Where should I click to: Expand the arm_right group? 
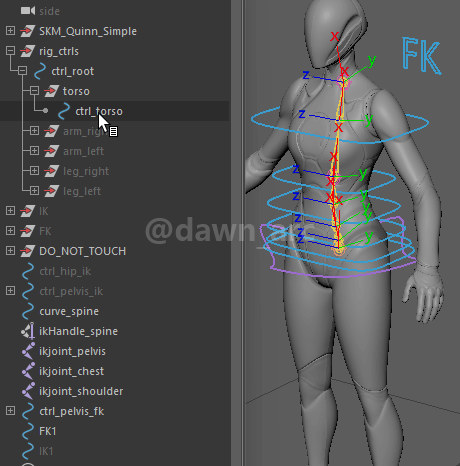pyautogui.click(x=34, y=131)
